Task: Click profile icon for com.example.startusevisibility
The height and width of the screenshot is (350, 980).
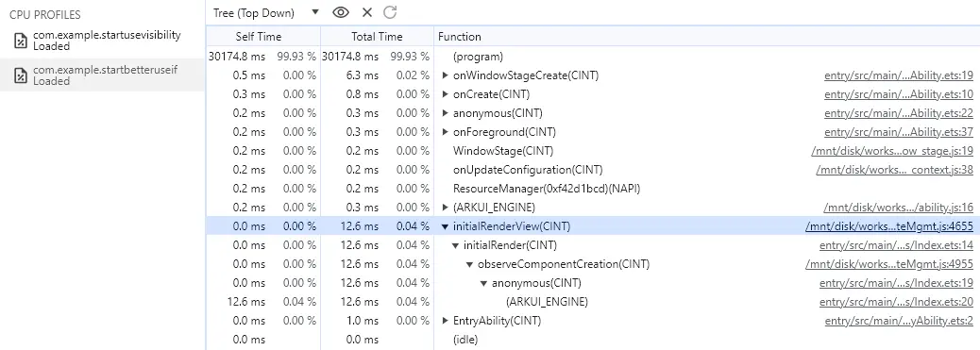Action: [21, 41]
